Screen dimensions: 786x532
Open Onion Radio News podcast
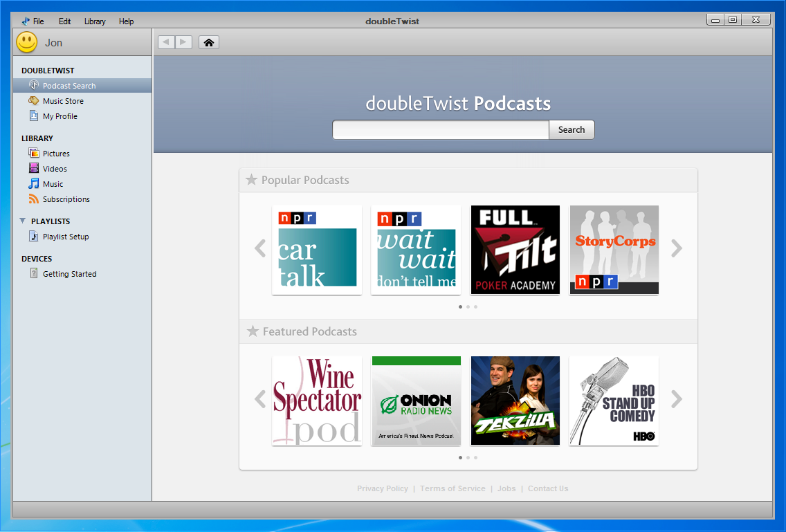[416, 401]
